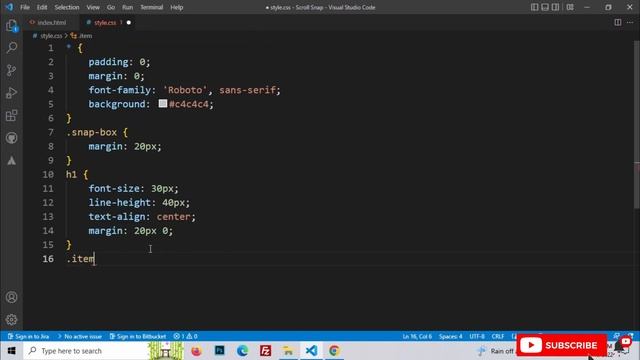Click Sign in to Jira in status bar
640x360 pixels.
click(29, 336)
